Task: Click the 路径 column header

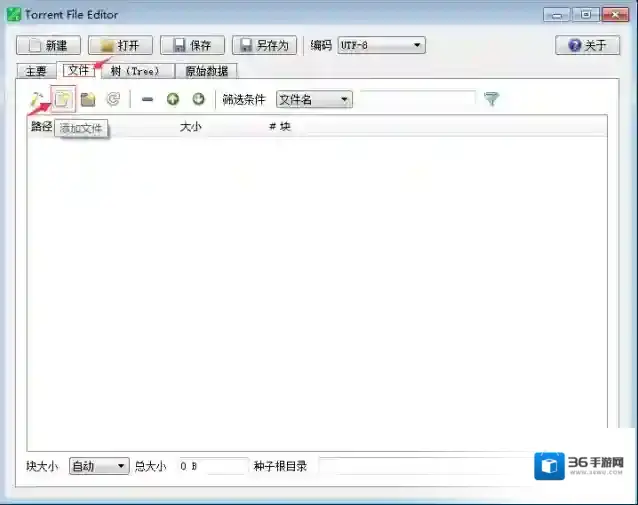Action: tap(42, 127)
